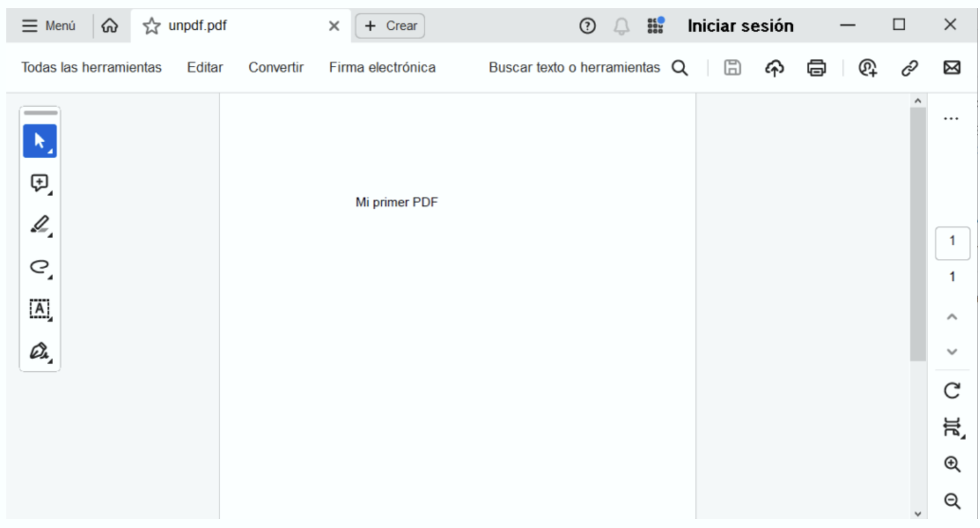980x528 pixels.
Task: Zoom out using the magnifier minus icon
Action: coord(952,501)
